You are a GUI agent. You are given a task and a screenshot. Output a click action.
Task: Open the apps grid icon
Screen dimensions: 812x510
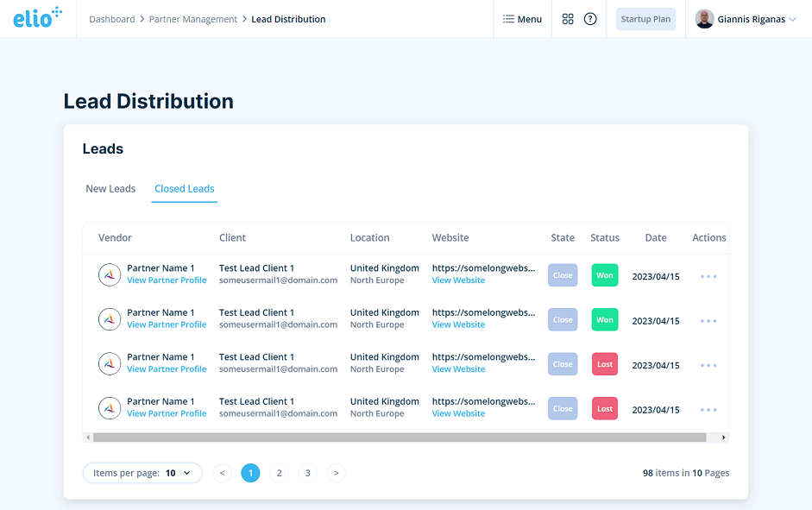coord(568,19)
